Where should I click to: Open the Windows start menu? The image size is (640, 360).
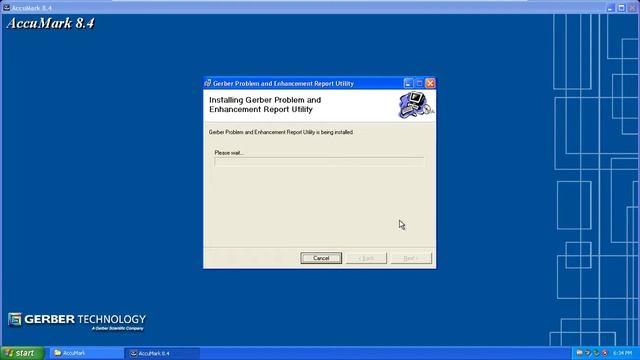pos(22,353)
